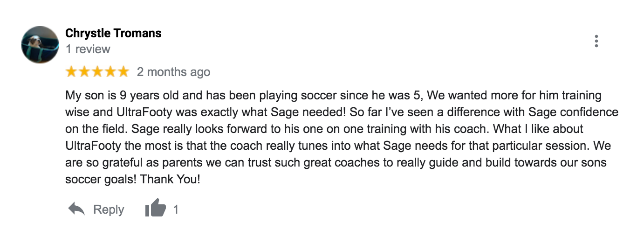Select the first gold rating star

[x=71, y=72]
